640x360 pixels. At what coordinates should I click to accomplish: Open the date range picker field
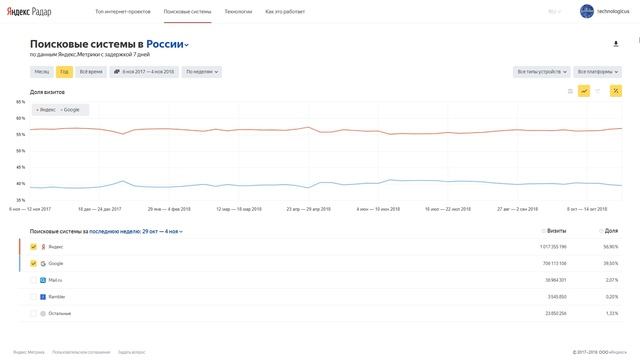tap(144, 72)
